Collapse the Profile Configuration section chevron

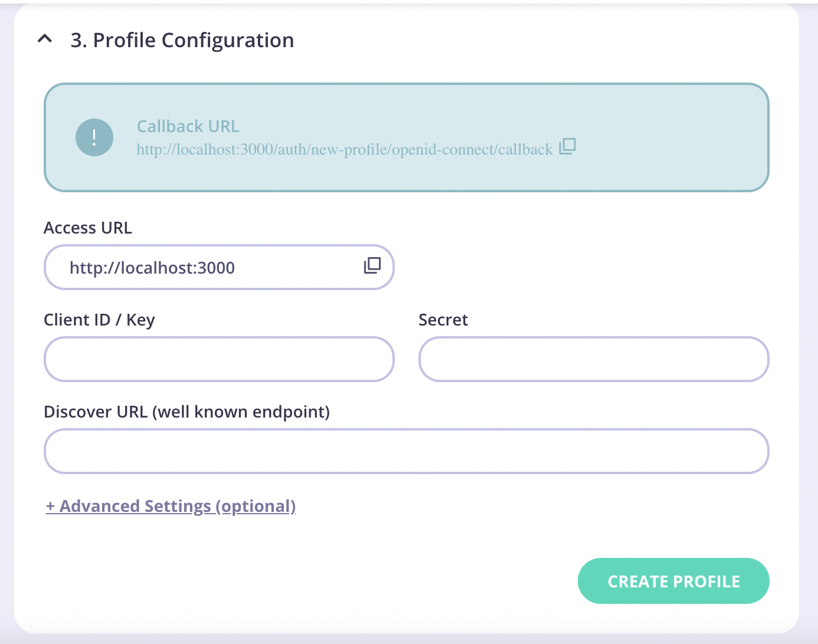[45, 39]
